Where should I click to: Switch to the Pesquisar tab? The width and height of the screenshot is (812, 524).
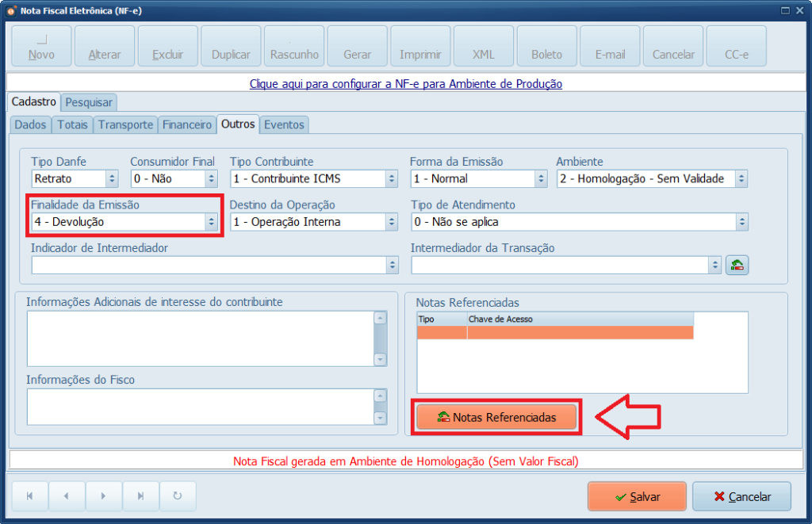point(88,102)
